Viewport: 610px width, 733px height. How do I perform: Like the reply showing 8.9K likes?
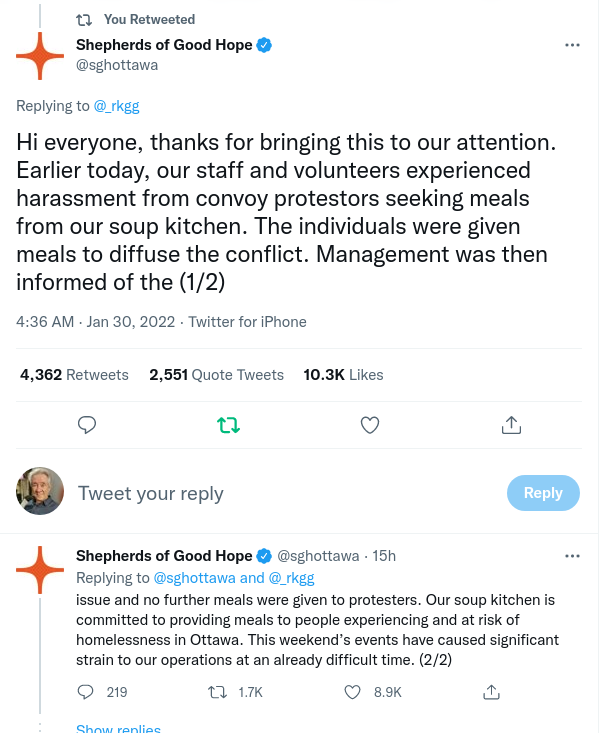(x=352, y=692)
